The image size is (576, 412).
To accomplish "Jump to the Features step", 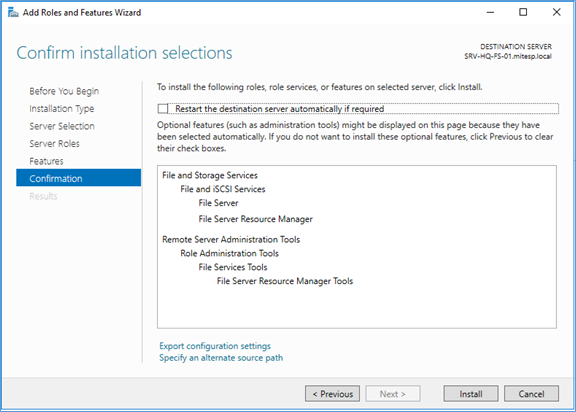I will [46, 161].
